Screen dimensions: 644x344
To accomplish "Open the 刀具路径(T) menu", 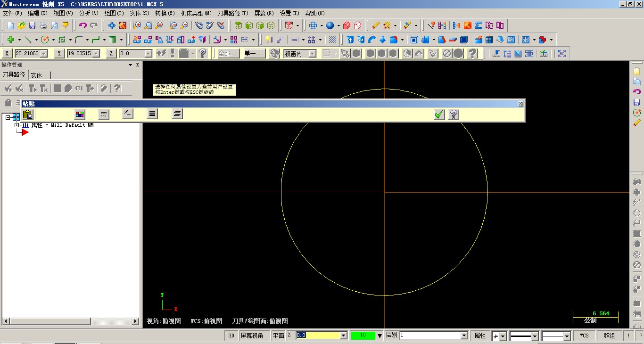I will [x=232, y=13].
